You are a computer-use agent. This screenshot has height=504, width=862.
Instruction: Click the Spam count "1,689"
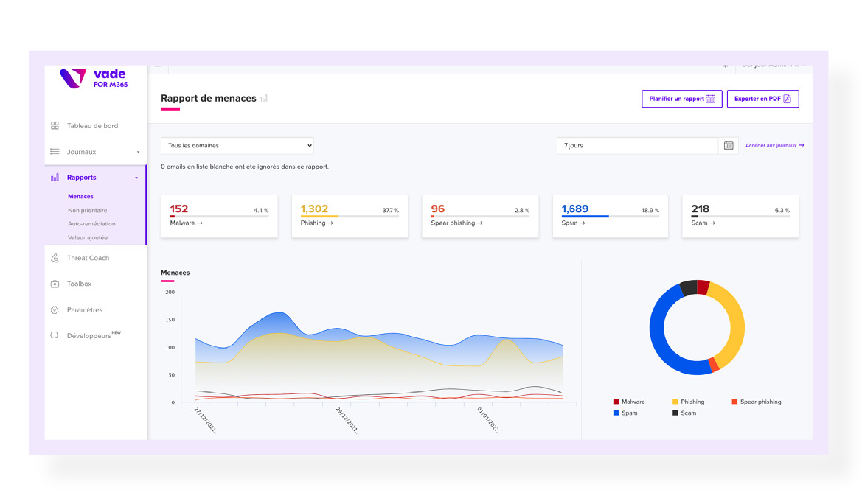pos(574,209)
